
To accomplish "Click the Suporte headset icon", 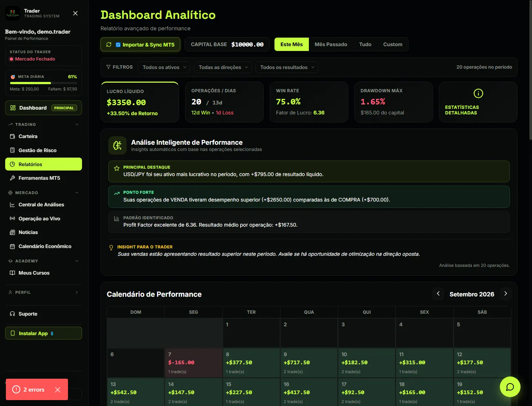I will coord(12,314).
